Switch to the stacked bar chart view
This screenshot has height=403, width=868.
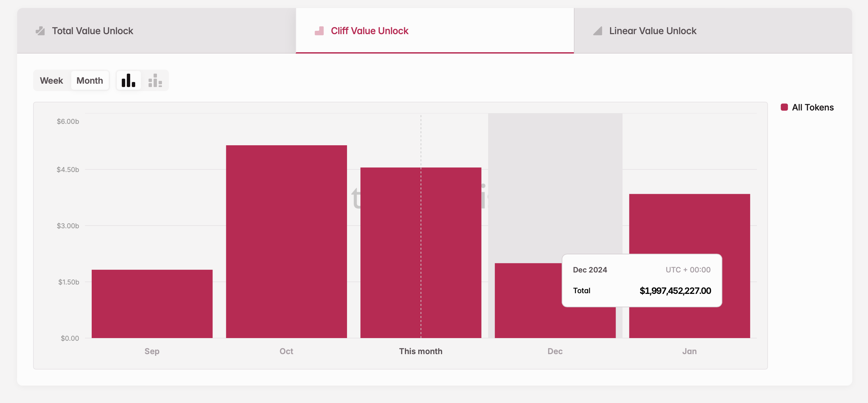click(155, 81)
